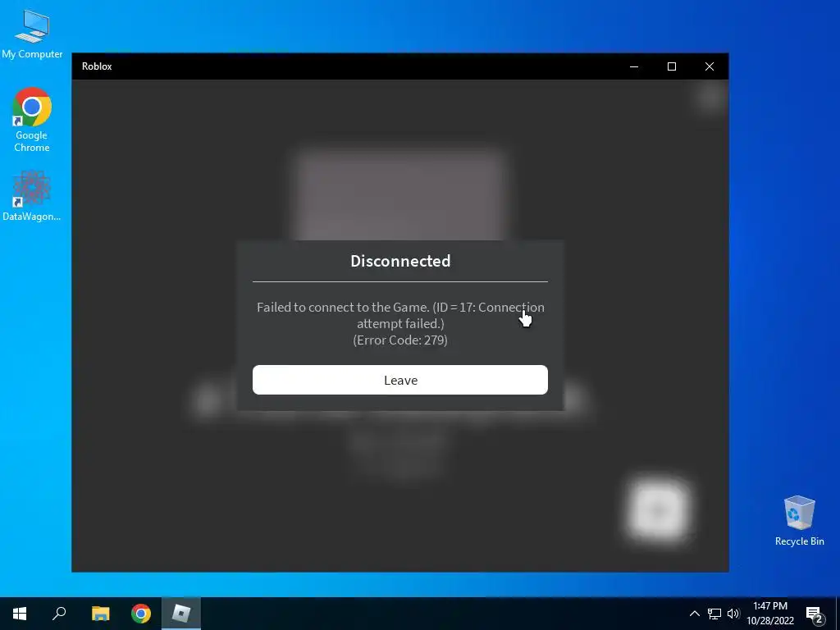Viewport: 840px width, 630px height.
Task: Open the Recycle Bin desktop icon
Action: click(x=799, y=521)
